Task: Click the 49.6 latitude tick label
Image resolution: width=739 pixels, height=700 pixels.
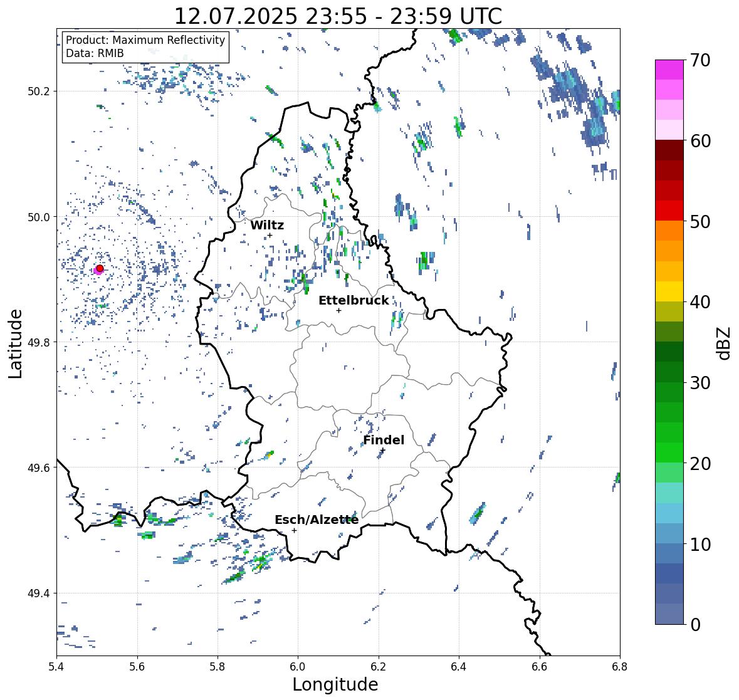Action: tap(39, 468)
